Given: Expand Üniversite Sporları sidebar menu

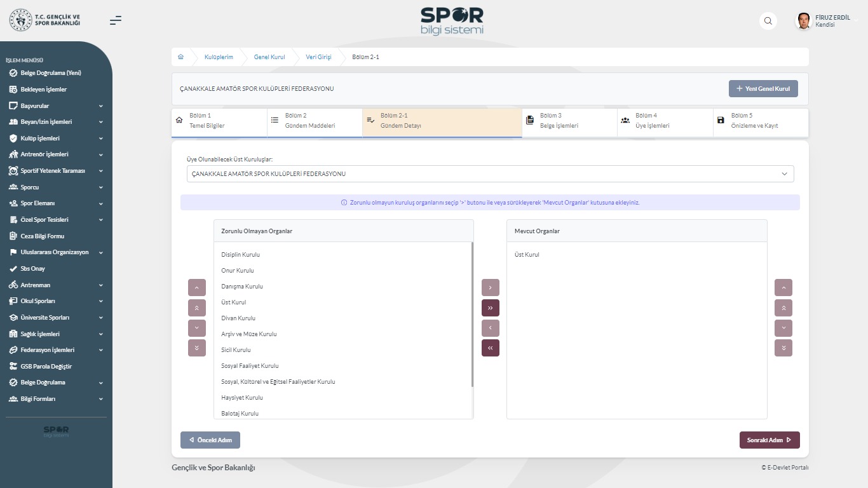Looking at the screenshot, I should tap(56, 318).
